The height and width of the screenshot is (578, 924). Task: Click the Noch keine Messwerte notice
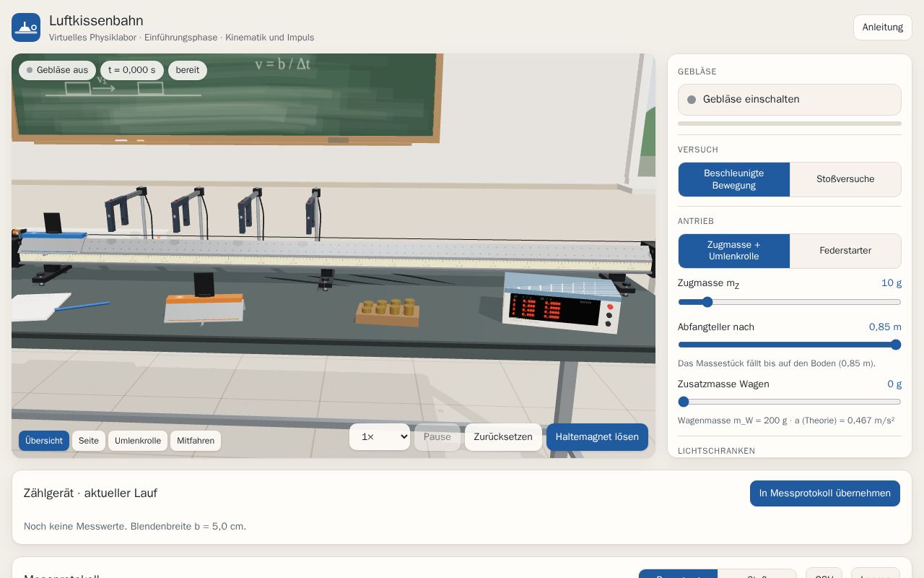coord(135,526)
